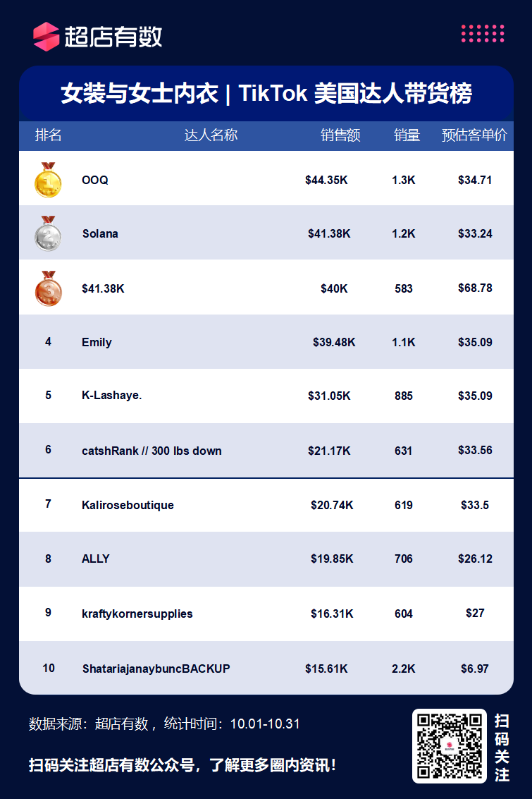This screenshot has height=799, width=532.
Task: Click the silver second-place medal
Action: (x=48, y=234)
